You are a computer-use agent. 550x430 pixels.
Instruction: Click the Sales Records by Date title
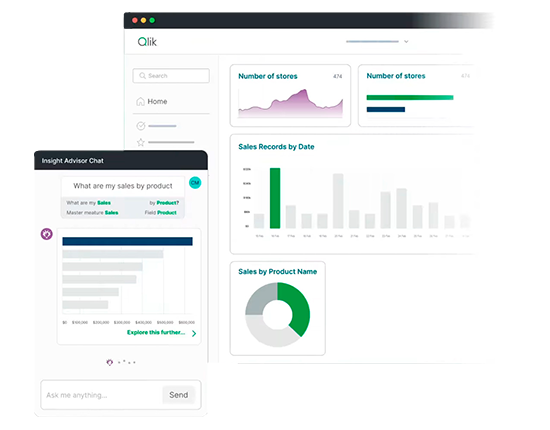(x=276, y=147)
